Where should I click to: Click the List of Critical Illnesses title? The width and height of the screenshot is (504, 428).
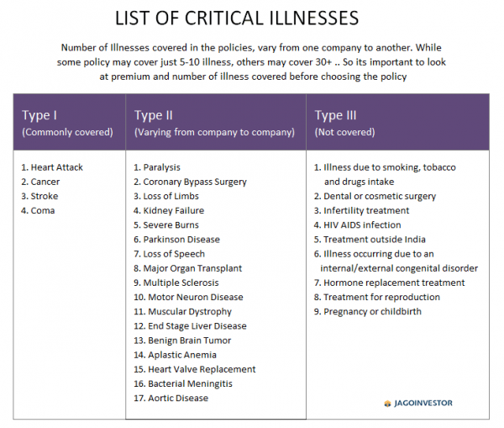click(237, 18)
